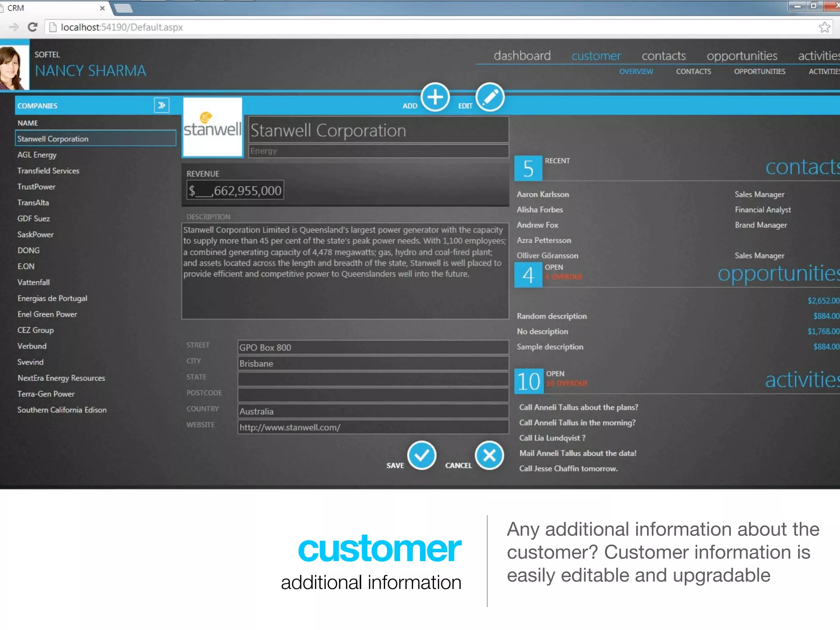Image resolution: width=840 pixels, height=630 pixels.
Task: Go forward with the browser arrow
Action: click(14, 27)
